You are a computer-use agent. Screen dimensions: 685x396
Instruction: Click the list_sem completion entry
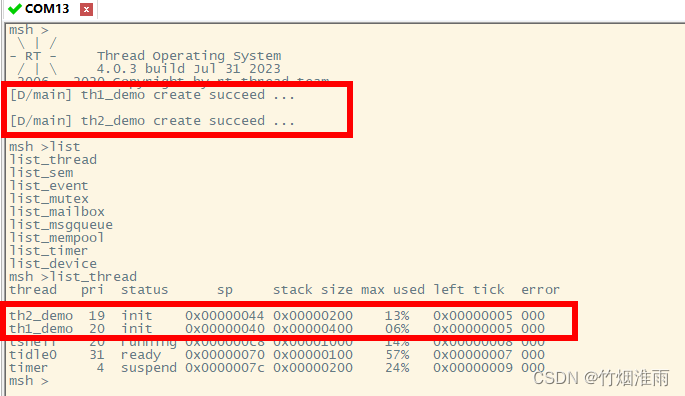pyautogui.click(x=41, y=173)
